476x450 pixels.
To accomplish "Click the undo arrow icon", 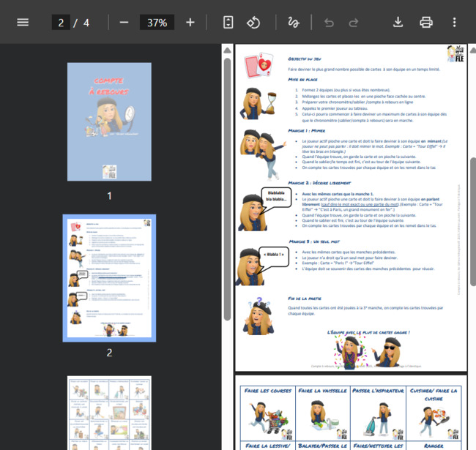I will tap(329, 22).
